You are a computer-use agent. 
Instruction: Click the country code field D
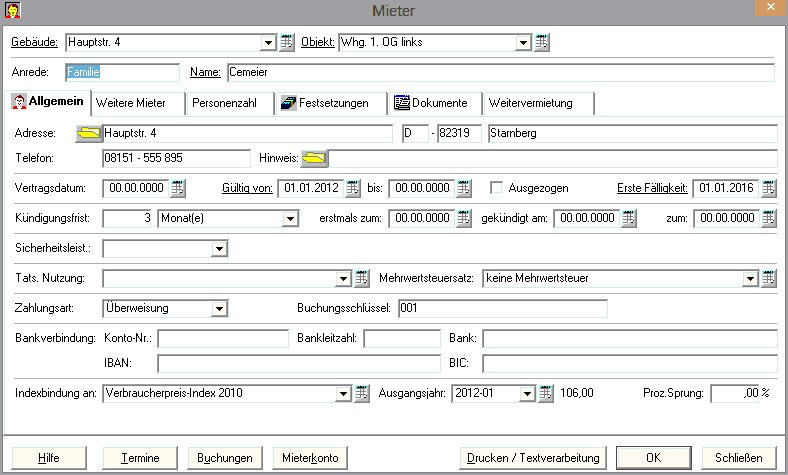[415, 134]
